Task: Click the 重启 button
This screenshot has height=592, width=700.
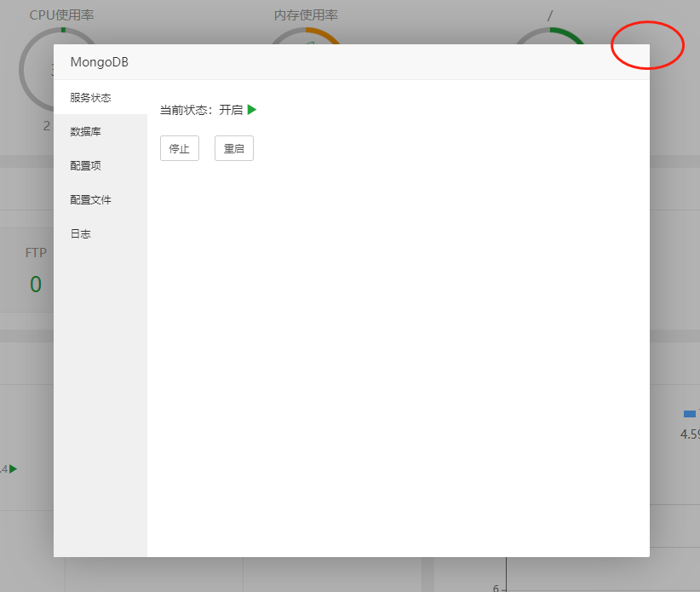Action: point(234,148)
